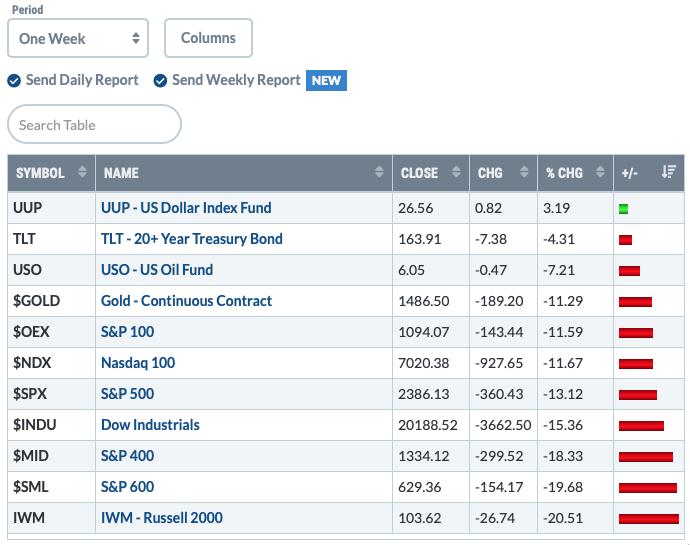Viewport: 690px width, 545px height.
Task: Click percent change -13.12
Action: pos(563,394)
